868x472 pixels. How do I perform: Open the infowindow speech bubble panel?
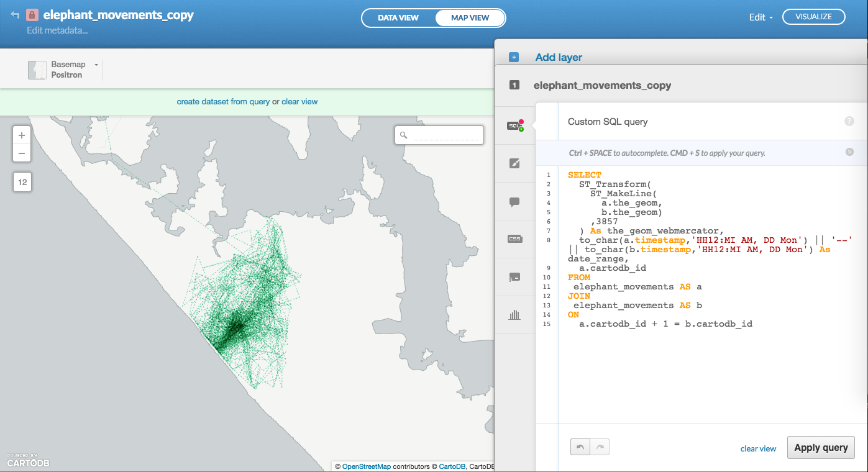(x=514, y=202)
